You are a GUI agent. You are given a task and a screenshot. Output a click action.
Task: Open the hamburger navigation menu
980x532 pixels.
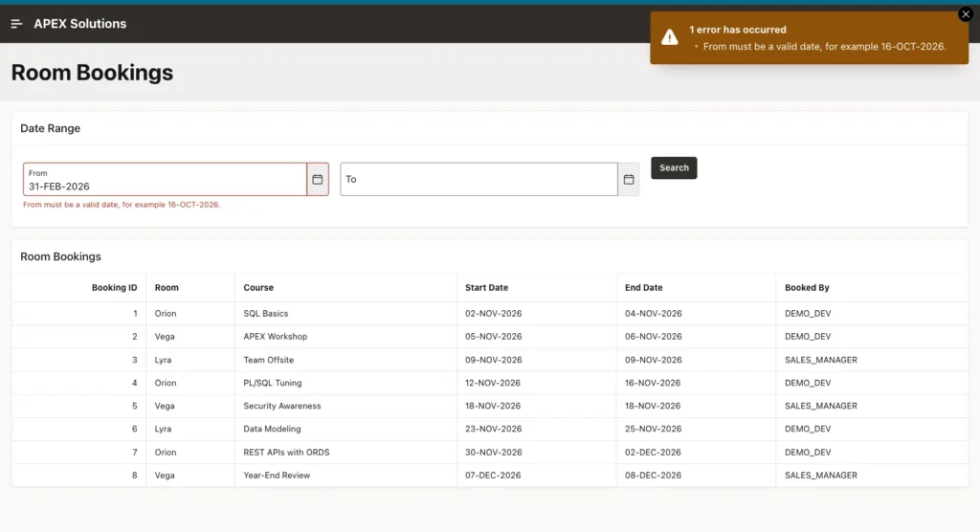click(17, 24)
